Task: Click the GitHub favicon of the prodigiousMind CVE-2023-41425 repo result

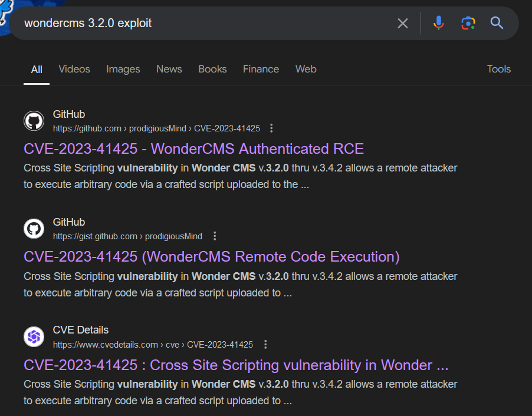Action: (x=34, y=121)
